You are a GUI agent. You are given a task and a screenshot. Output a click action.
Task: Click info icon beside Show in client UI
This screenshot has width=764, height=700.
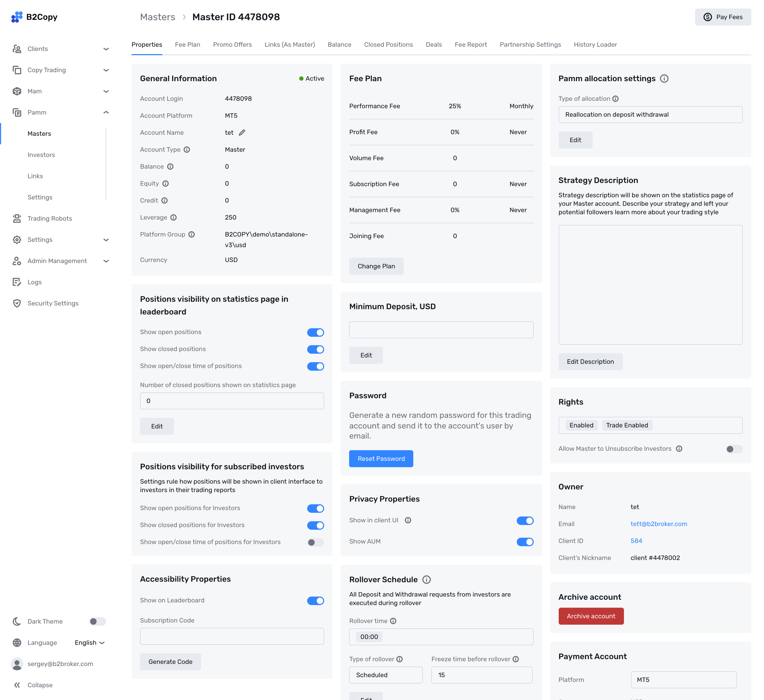pyautogui.click(x=408, y=520)
